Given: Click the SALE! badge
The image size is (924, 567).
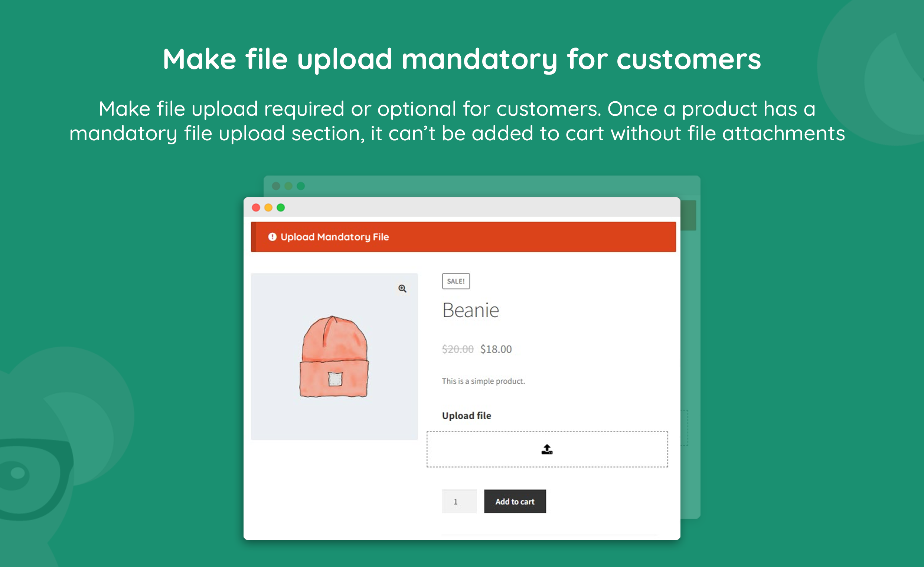Looking at the screenshot, I should 456,281.
